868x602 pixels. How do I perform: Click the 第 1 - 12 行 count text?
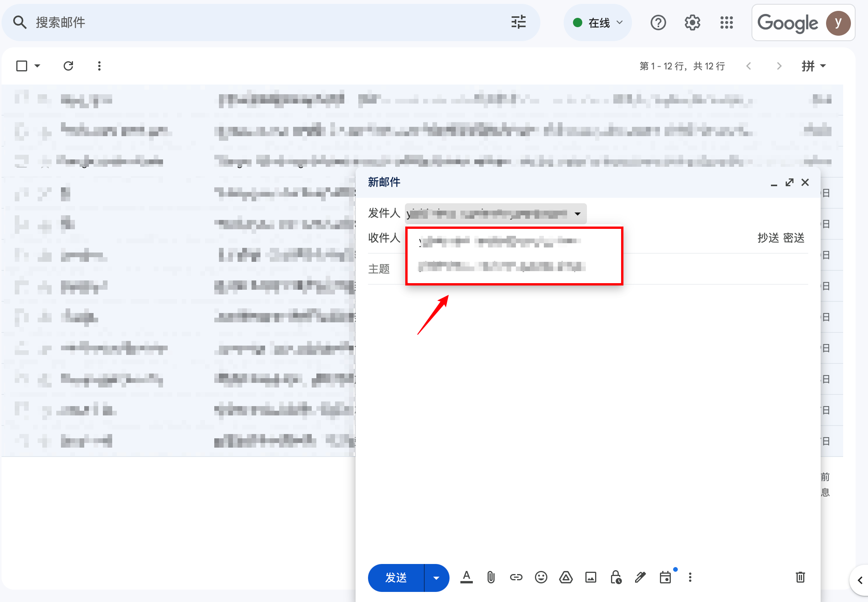point(682,66)
